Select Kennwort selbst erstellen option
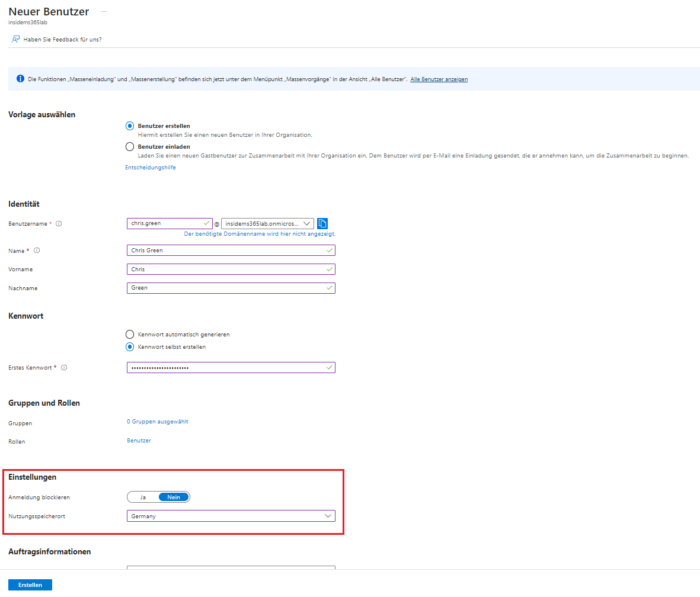The height and width of the screenshot is (597, 700). pos(130,347)
